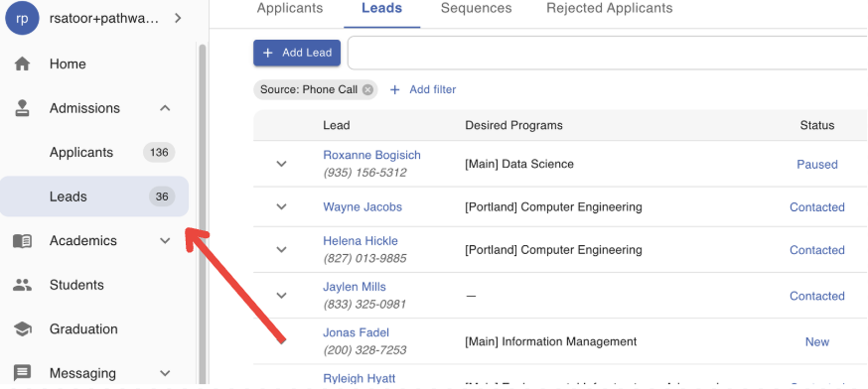Open Leads in the sidebar
The height and width of the screenshot is (389, 868).
[x=94, y=196]
